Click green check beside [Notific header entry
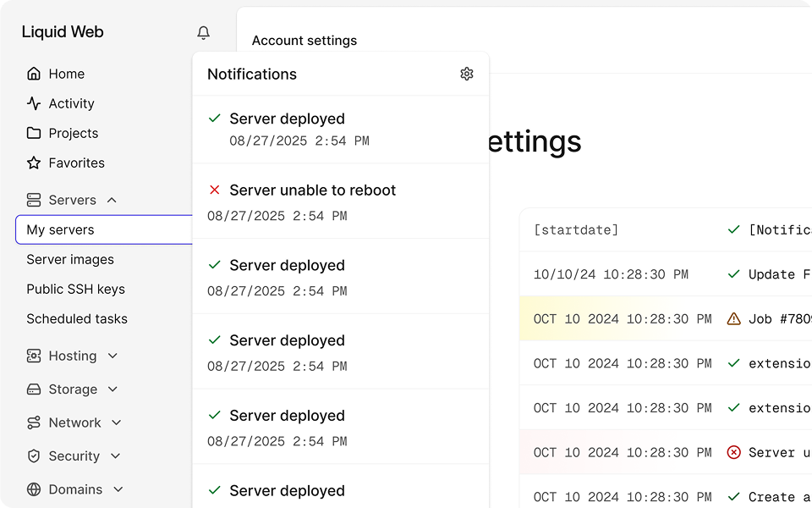Viewport: 812px width, 508px height. pos(734,229)
